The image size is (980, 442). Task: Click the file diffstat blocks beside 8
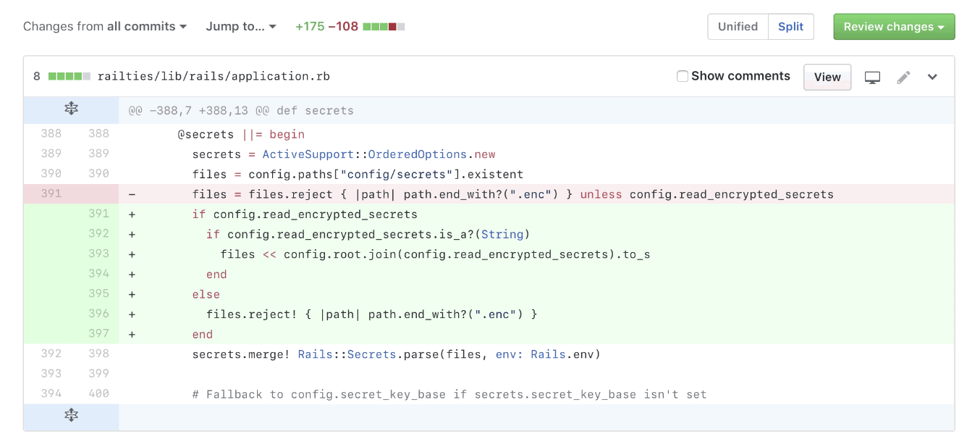[x=69, y=76]
